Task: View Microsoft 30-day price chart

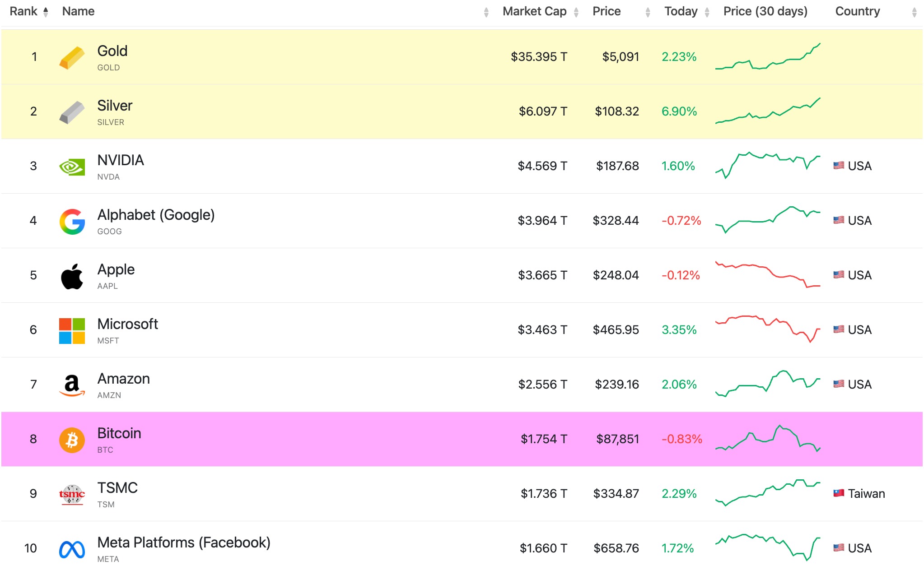Action: pos(768,329)
